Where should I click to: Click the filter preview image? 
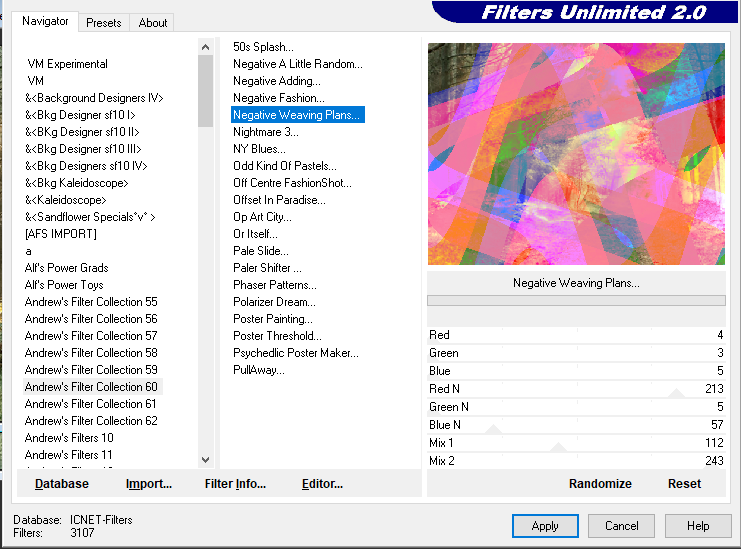pos(576,154)
